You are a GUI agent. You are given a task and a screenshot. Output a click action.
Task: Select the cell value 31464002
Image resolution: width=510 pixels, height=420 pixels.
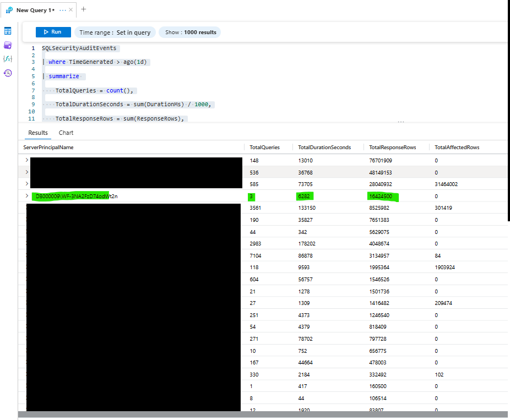(x=446, y=184)
